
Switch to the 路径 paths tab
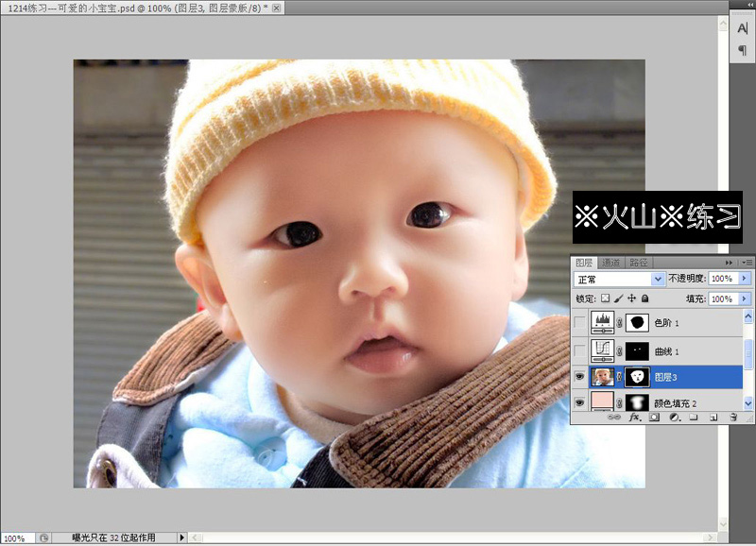[641, 262]
